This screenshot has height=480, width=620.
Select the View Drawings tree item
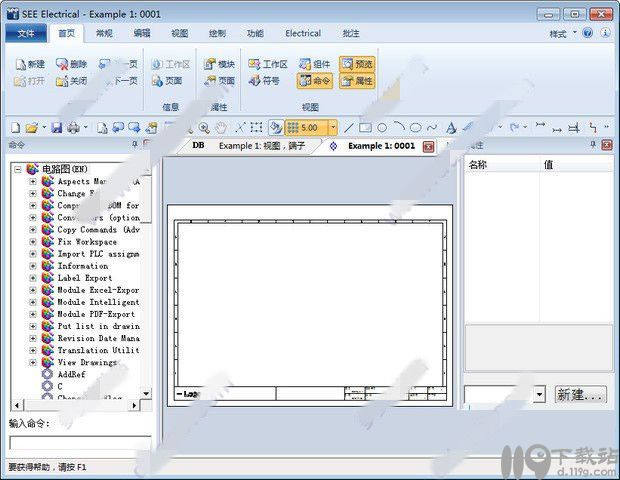tap(87, 362)
